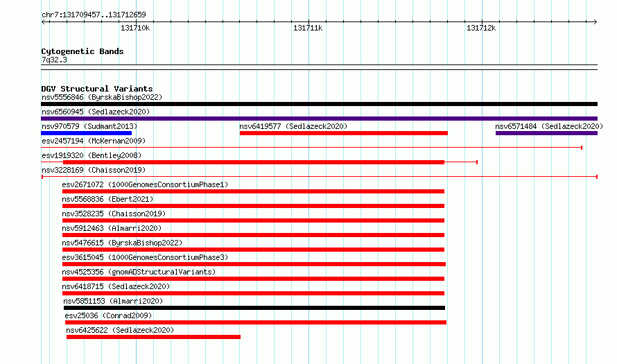Screen dimensions: 617x364
Task: Open nsv6425622 (Sedlazeck2020) label
Action: click(x=120, y=330)
